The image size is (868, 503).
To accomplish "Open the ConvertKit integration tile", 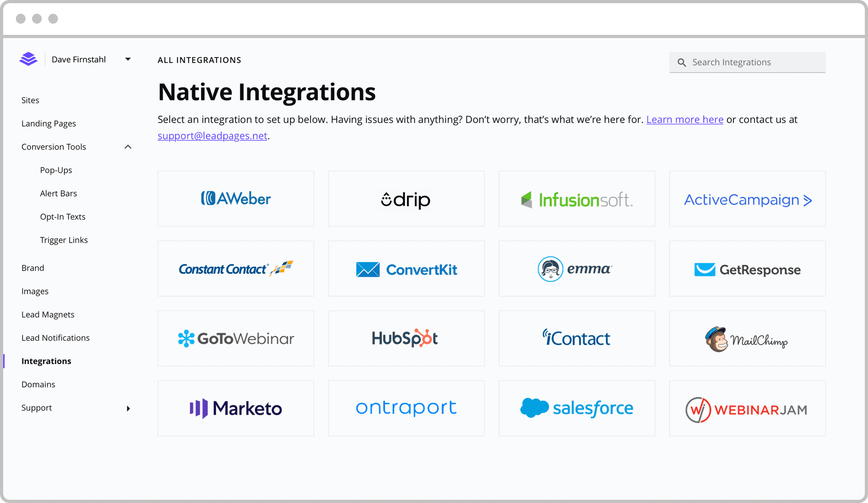I will click(406, 269).
